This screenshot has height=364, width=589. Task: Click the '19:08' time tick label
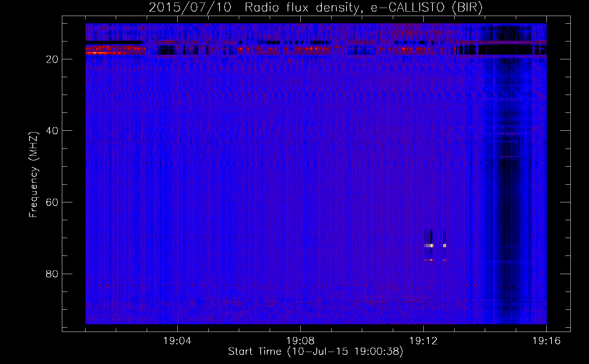click(x=300, y=341)
